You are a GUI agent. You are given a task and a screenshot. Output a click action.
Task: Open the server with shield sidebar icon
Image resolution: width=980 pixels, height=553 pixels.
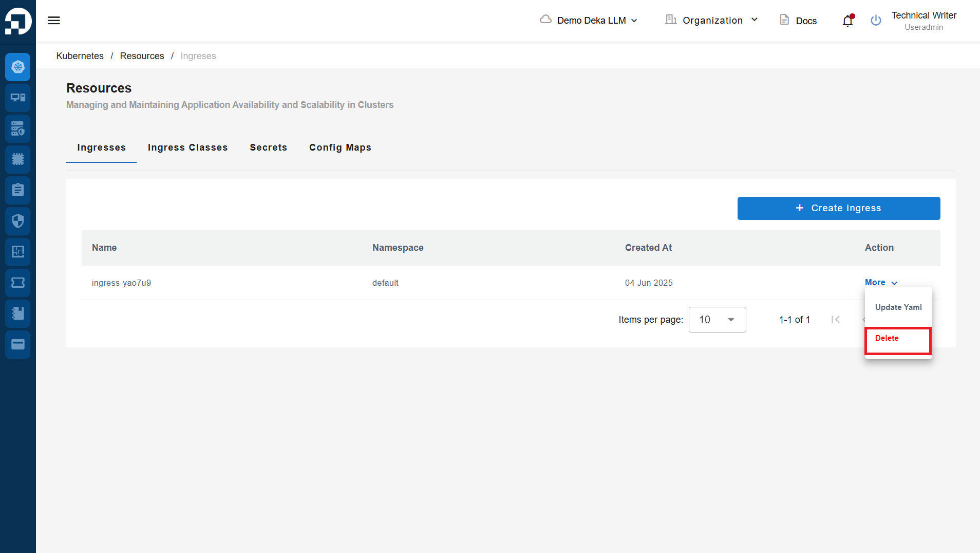18,128
